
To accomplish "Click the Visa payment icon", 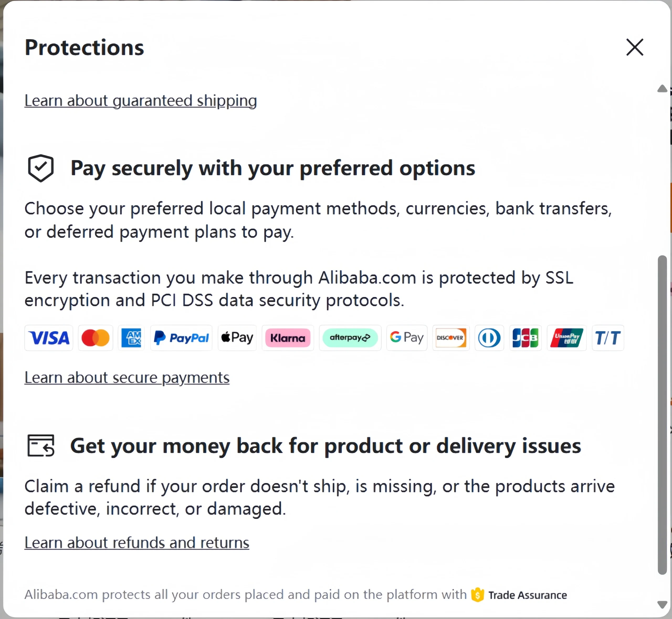I will point(49,338).
